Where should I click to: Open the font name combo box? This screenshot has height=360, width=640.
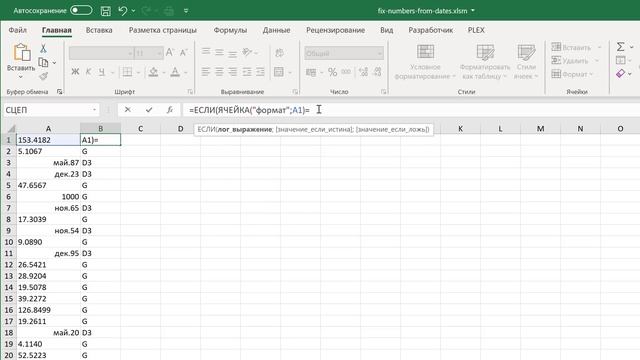click(101, 53)
